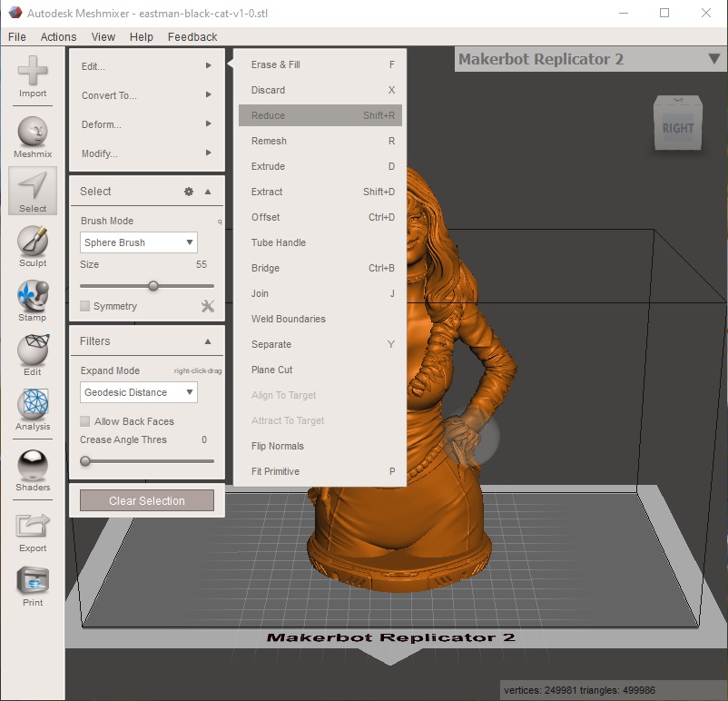This screenshot has width=728, height=701.
Task: Expand the Modify... submenu
Action: click(x=147, y=153)
